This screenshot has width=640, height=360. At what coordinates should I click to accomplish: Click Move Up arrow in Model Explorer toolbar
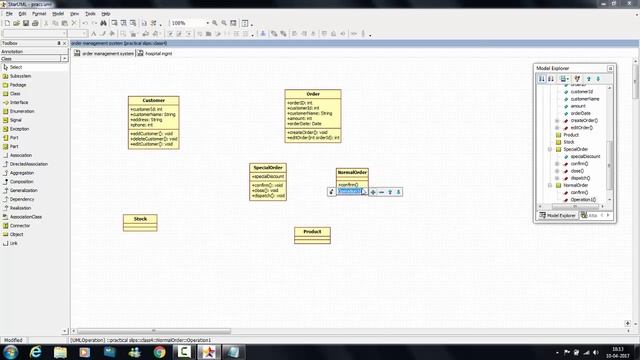point(589,79)
